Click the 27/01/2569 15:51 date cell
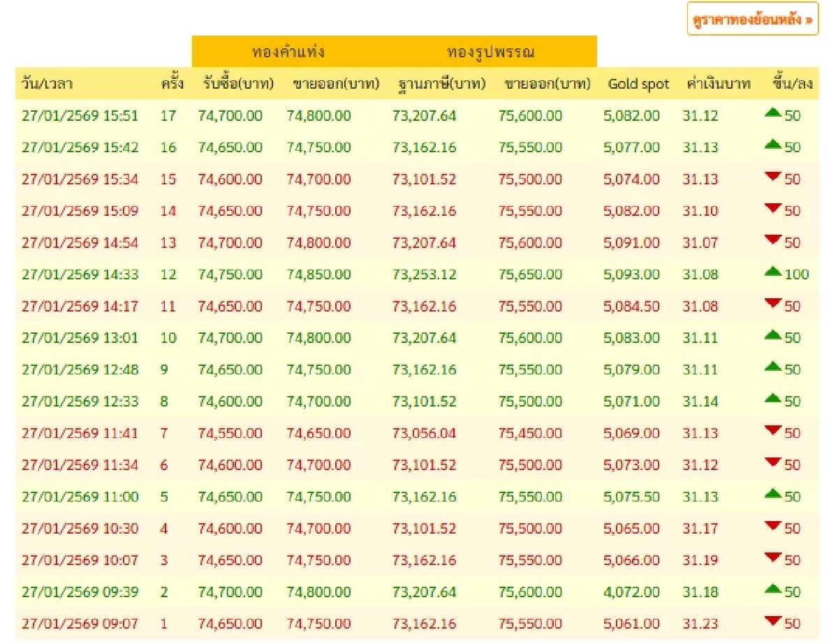 [x=80, y=116]
